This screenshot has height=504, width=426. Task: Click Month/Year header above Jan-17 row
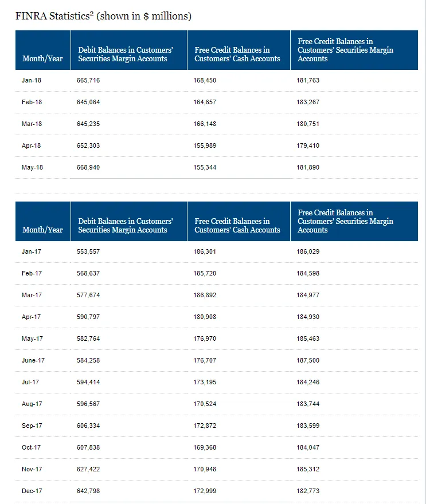[42, 230]
